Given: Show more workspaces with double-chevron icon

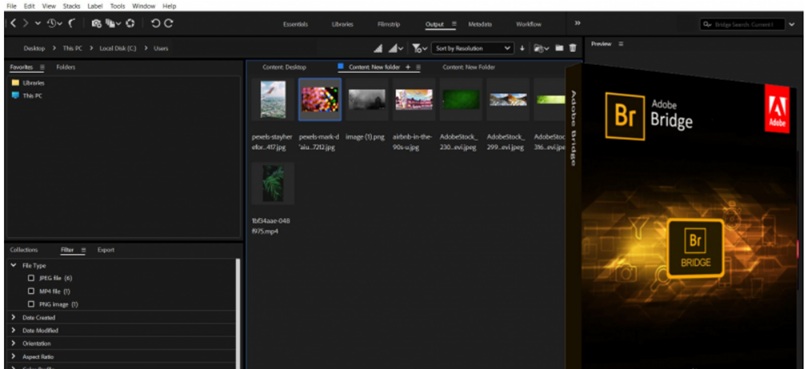Looking at the screenshot, I should 577,23.
